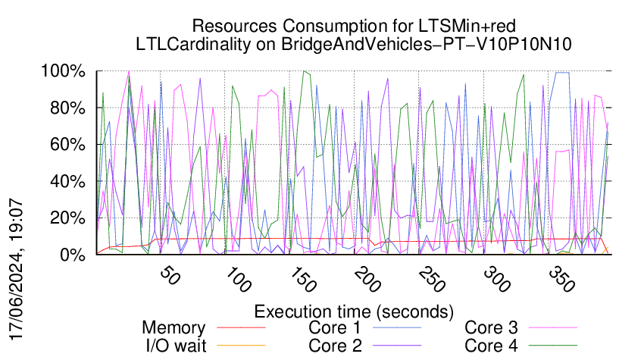The image size is (644, 360).
Task: Click the 0% y-axis label
Action: [73, 255]
